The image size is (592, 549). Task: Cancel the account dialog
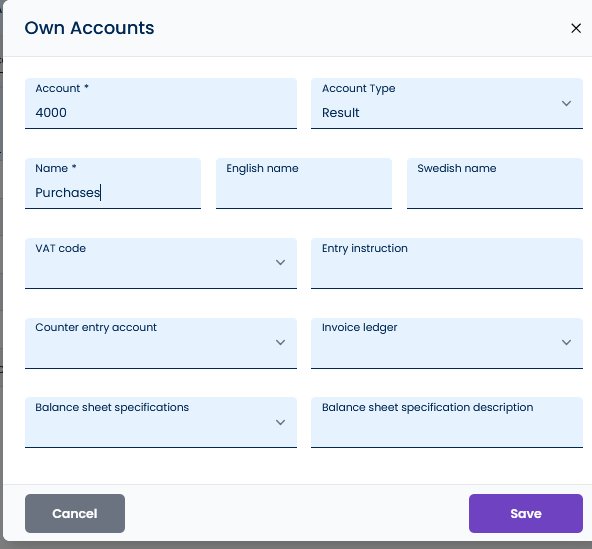click(75, 514)
